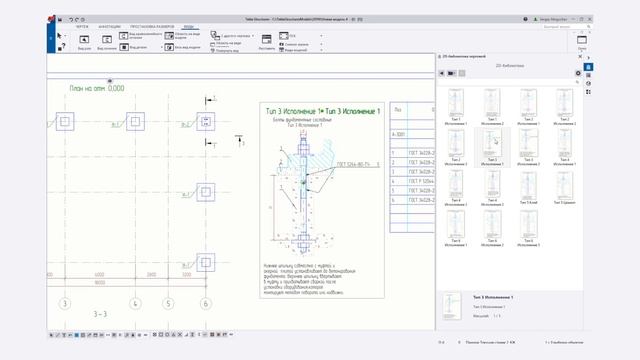The height and width of the screenshot is (360, 640).
Task: Click the curved section view tool
Action: point(140,36)
